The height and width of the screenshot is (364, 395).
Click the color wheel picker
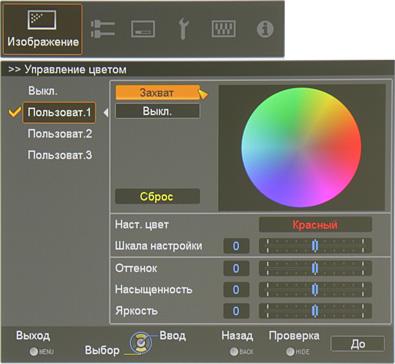pos(301,148)
